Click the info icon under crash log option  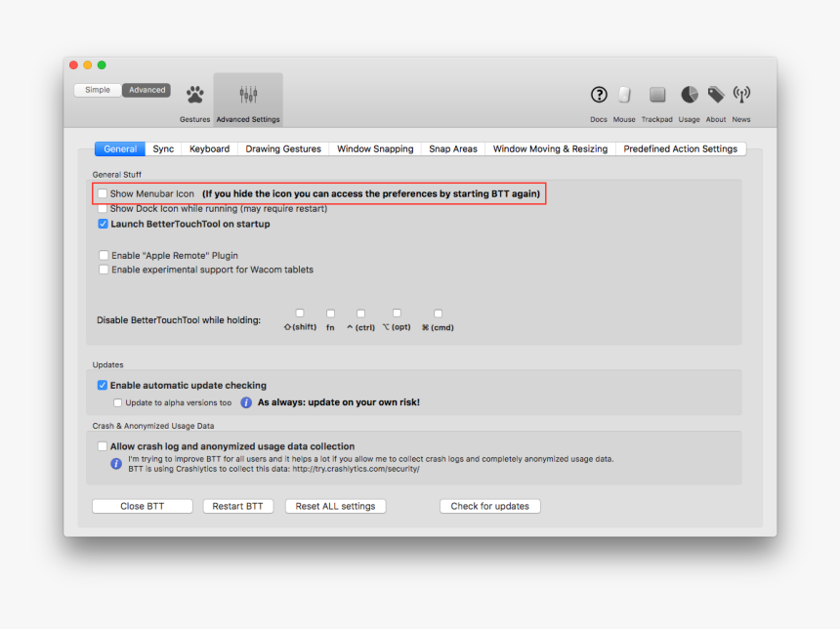tap(115, 463)
